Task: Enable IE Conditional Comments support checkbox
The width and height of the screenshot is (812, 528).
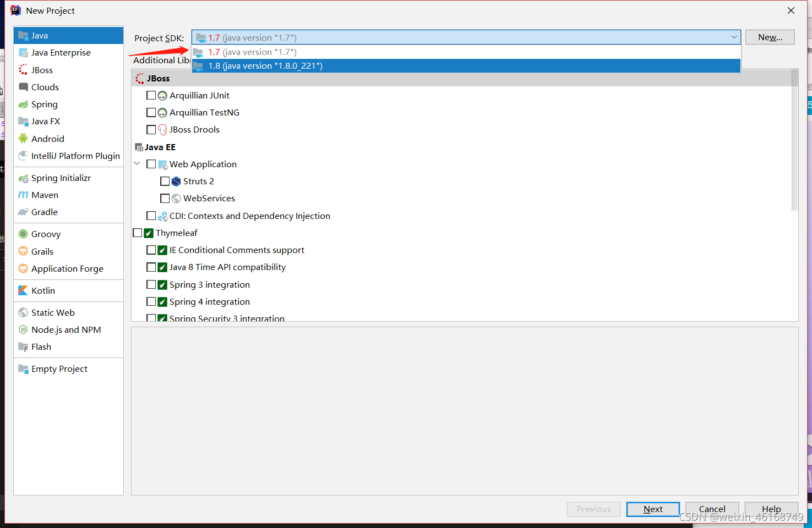Action: pos(151,250)
